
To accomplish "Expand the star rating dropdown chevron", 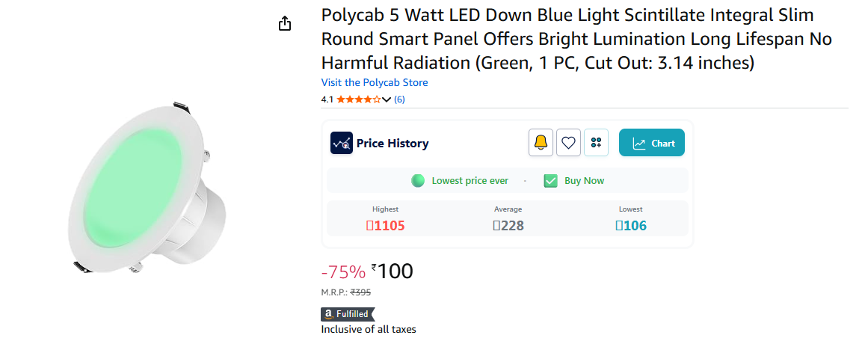I will pos(387,99).
